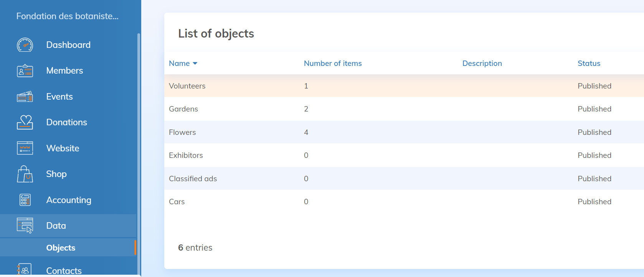The width and height of the screenshot is (644, 277).
Task: Click the Website www browser icon
Action: coord(25,148)
